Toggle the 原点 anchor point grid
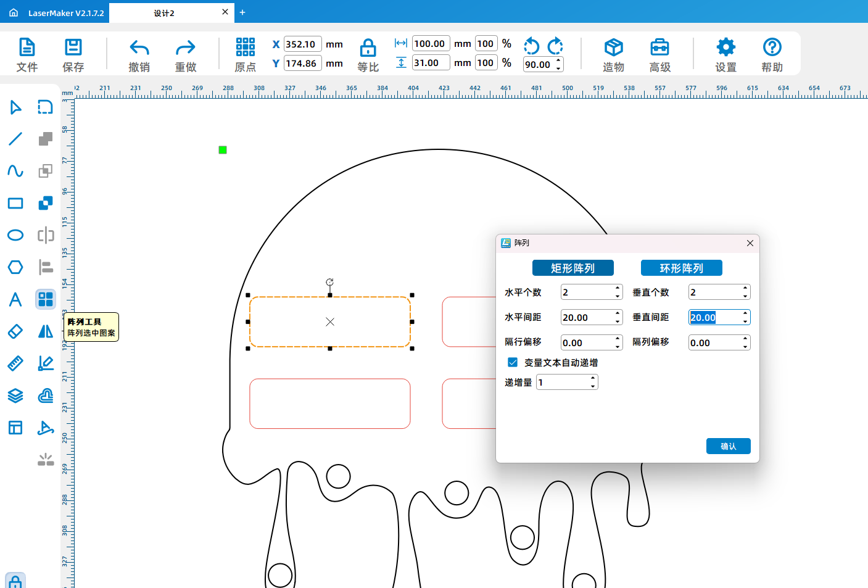 tap(245, 55)
